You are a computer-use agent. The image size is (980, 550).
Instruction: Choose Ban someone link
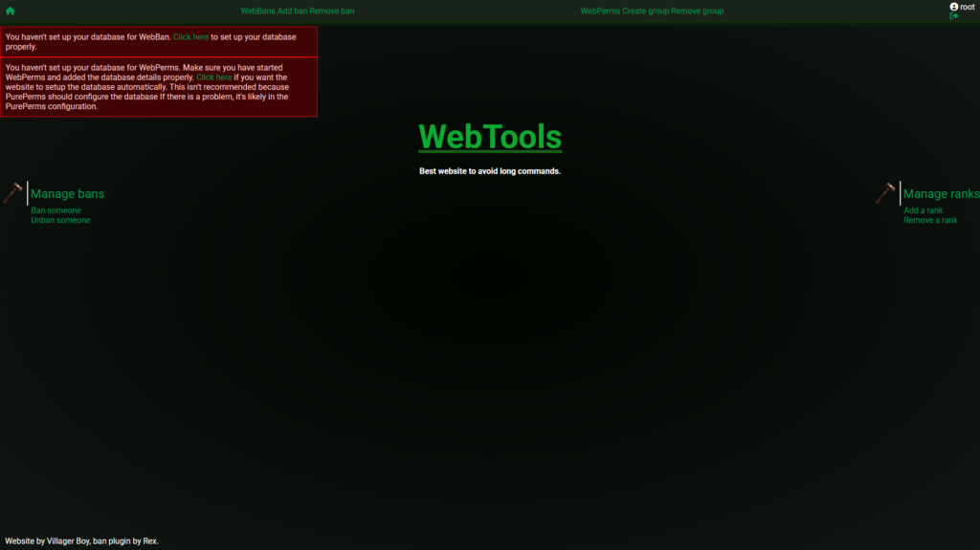click(x=56, y=210)
